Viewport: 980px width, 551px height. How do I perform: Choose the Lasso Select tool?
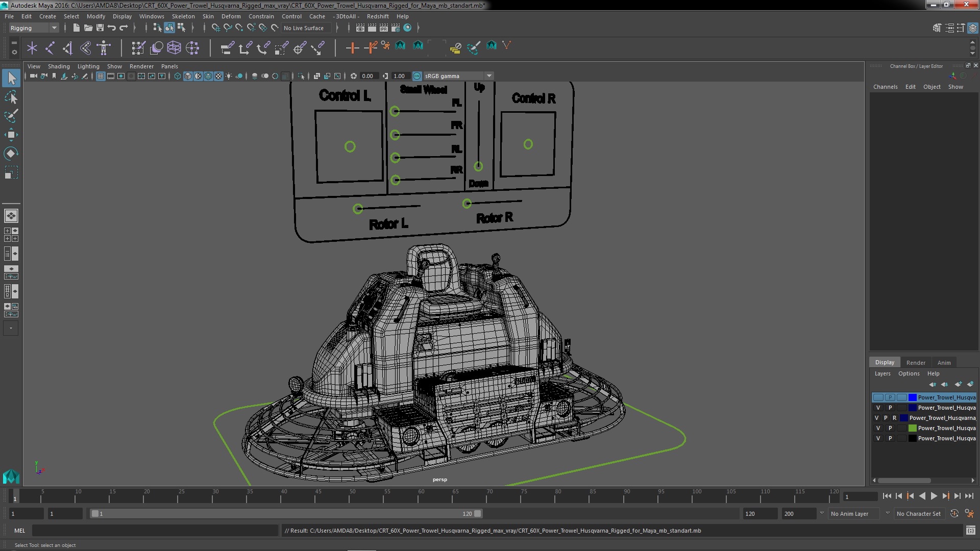point(11,97)
